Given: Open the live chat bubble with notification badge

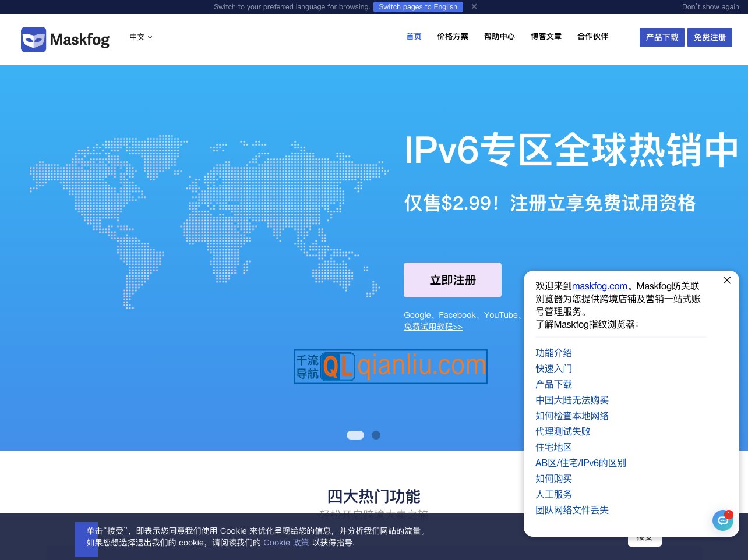Looking at the screenshot, I should tap(722, 520).
